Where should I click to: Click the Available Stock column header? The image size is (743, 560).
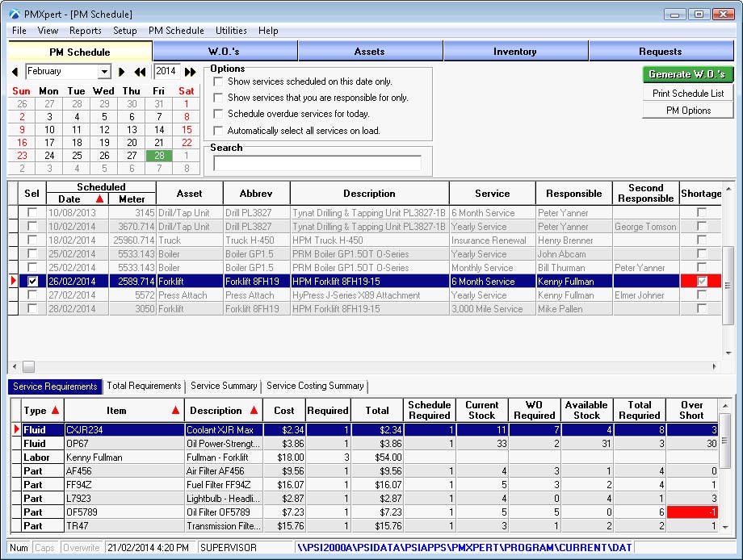pos(586,410)
